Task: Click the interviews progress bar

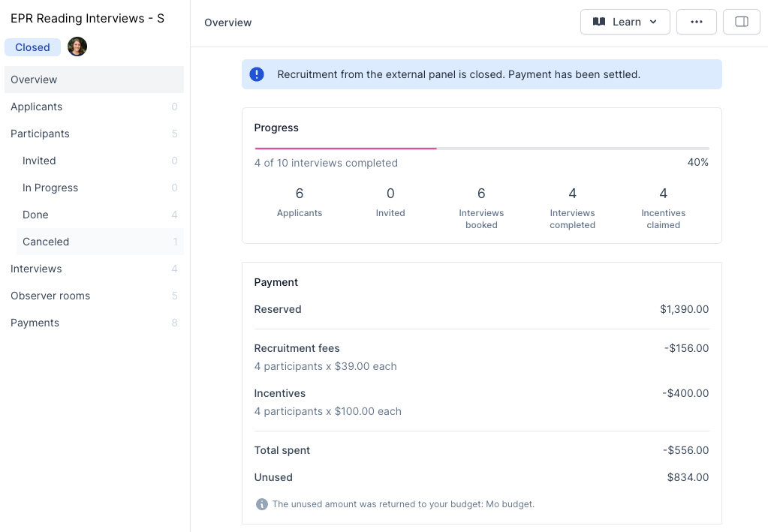Action: point(481,149)
